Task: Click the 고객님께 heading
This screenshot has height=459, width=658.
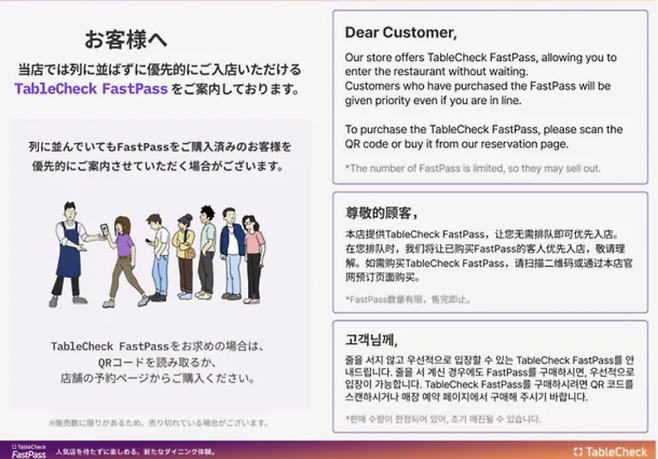Action: 371,337
